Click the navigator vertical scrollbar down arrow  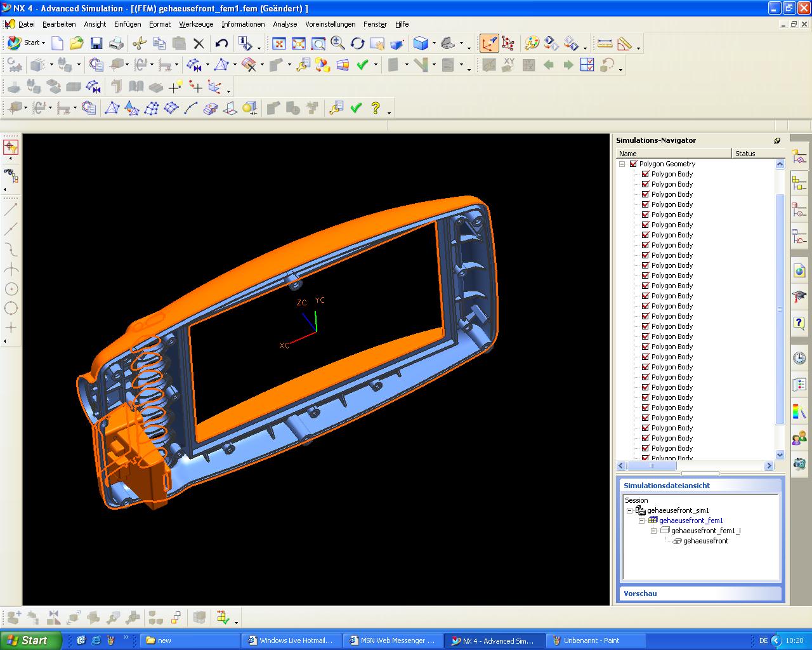tap(780, 455)
